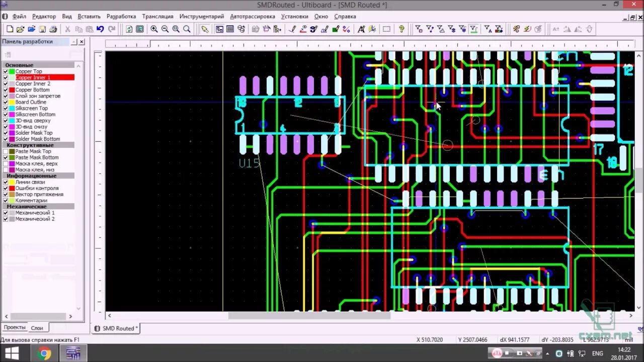Open the Инструментарий menu
The height and width of the screenshot is (362, 644).
point(202,16)
